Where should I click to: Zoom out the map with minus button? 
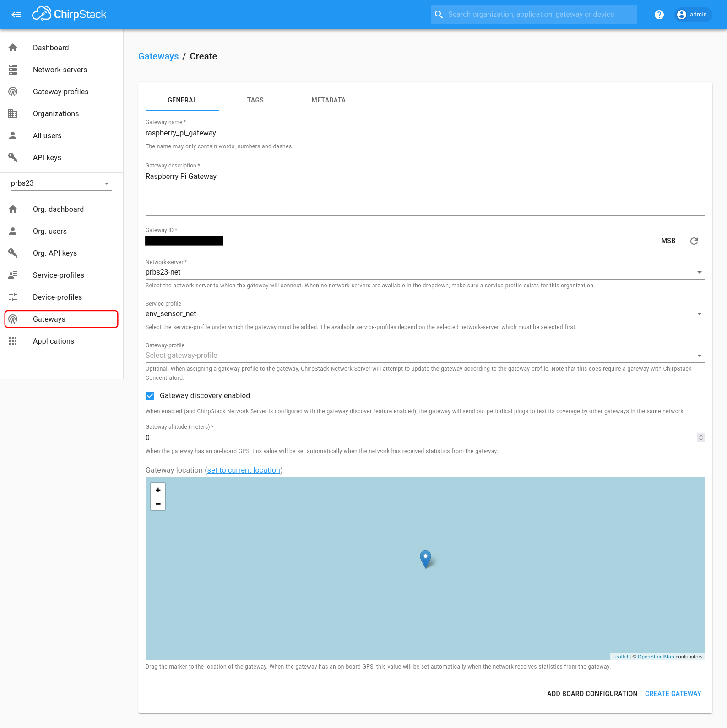[158, 503]
